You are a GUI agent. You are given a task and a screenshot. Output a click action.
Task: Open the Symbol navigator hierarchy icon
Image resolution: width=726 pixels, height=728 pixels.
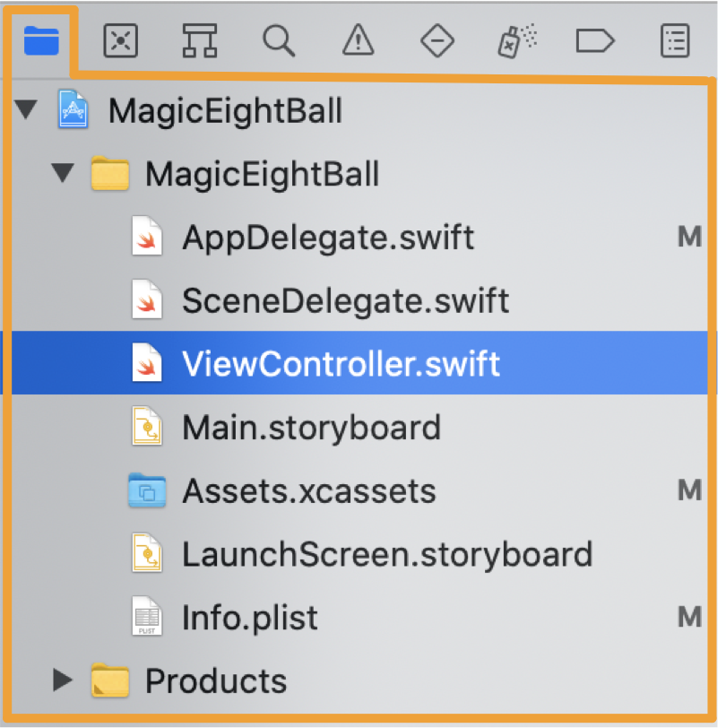pyautogui.click(x=200, y=40)
